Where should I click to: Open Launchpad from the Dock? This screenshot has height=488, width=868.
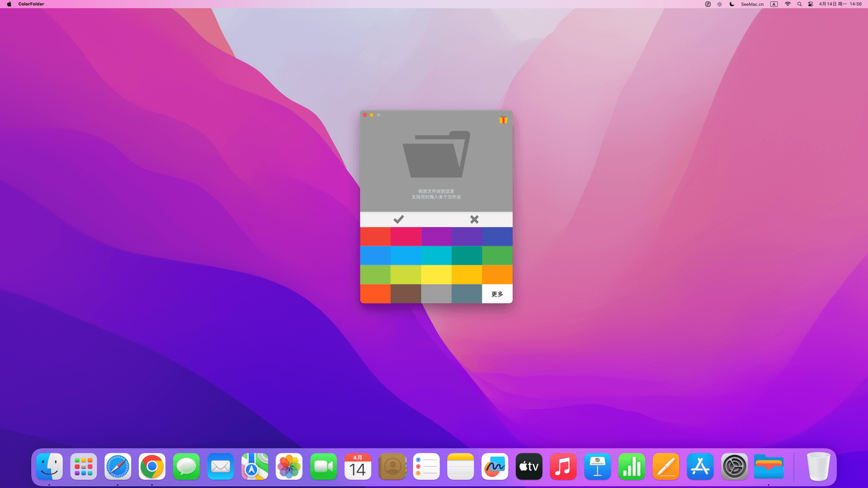(84, 466)
